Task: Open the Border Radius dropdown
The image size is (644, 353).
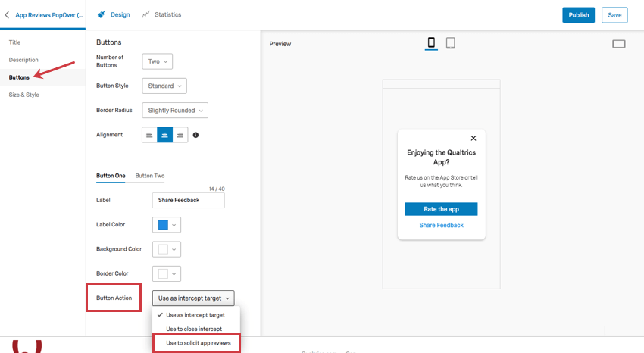Action: click(x=175, y=110)
